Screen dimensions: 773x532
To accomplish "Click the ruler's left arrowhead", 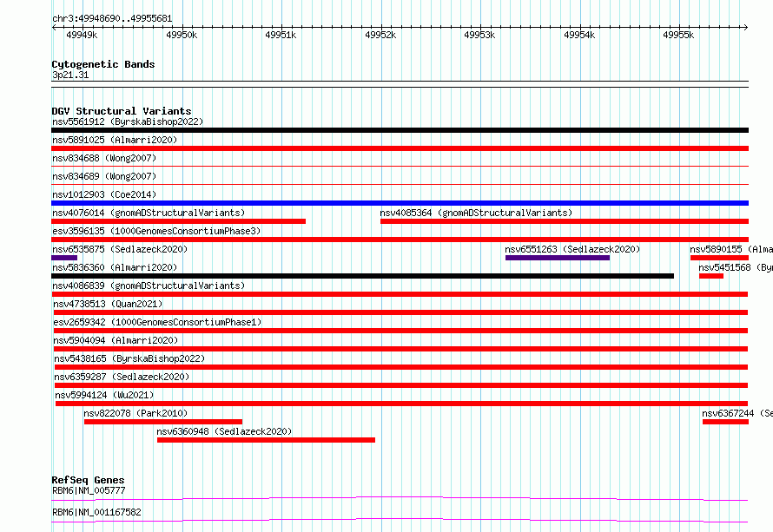I will coord(54,28).
